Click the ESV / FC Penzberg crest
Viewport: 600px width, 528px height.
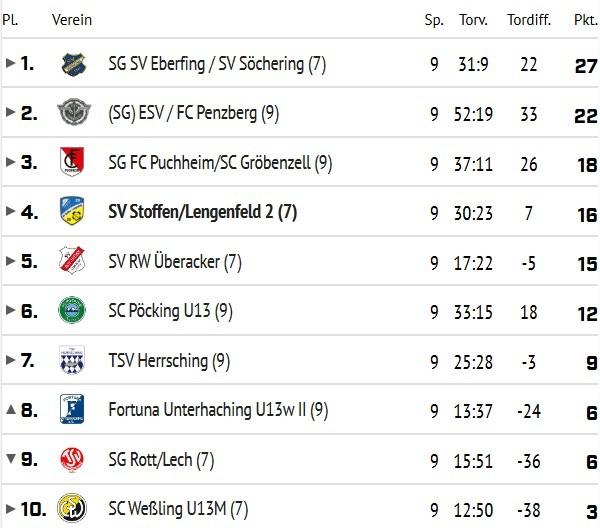73,112
